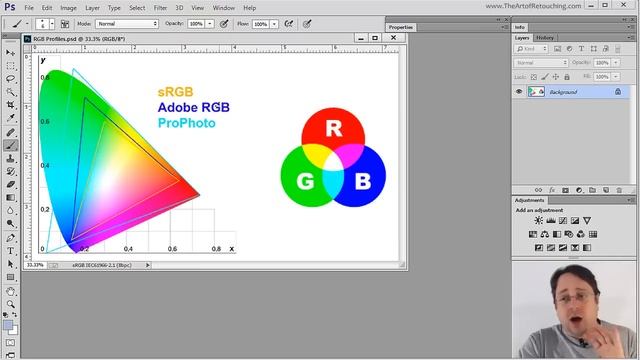Select the Eyedropper tool

tap(11, 118)
